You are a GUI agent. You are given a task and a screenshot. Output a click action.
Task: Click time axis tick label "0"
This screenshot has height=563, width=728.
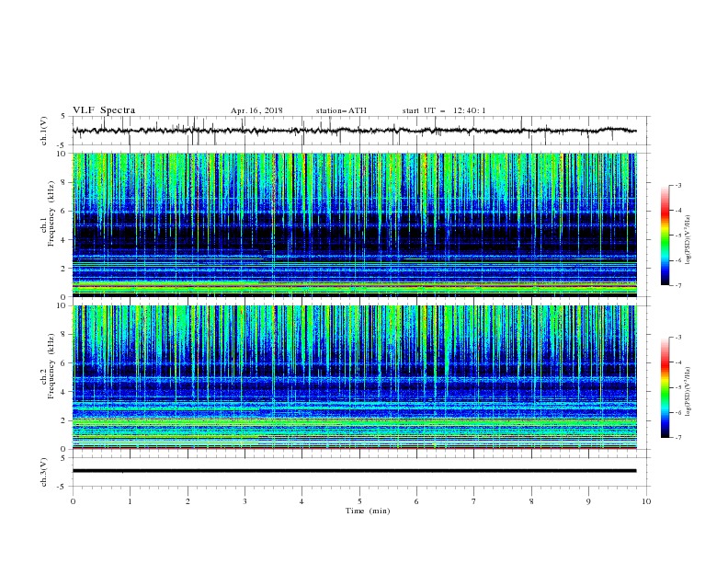(73, 501)
